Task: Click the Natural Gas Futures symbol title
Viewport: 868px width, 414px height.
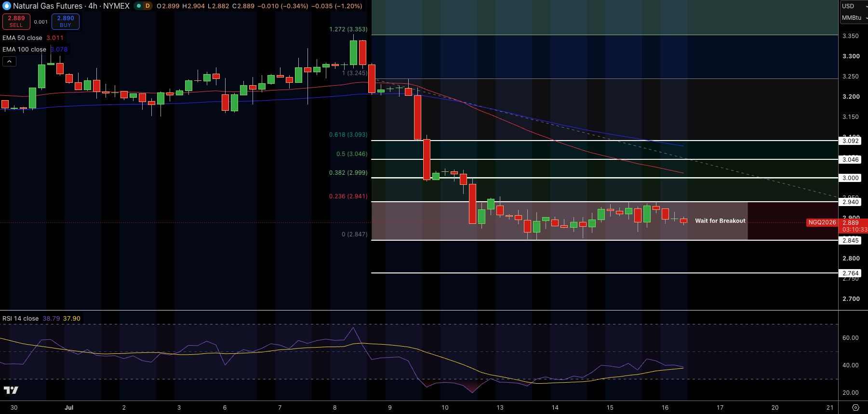Action: 48,6
